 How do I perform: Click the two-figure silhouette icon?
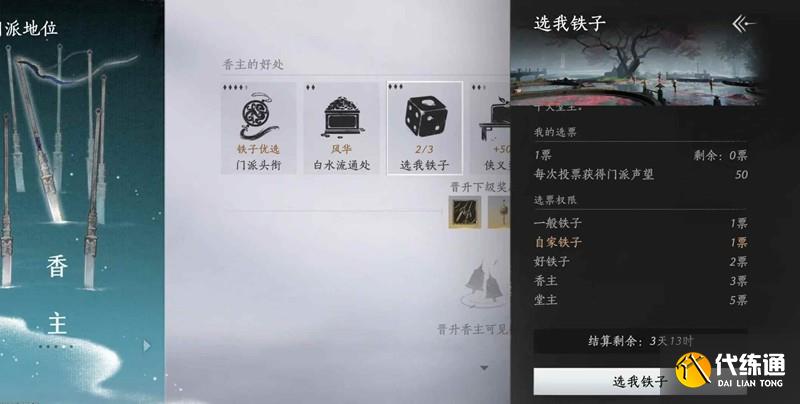tap(485, 283)
